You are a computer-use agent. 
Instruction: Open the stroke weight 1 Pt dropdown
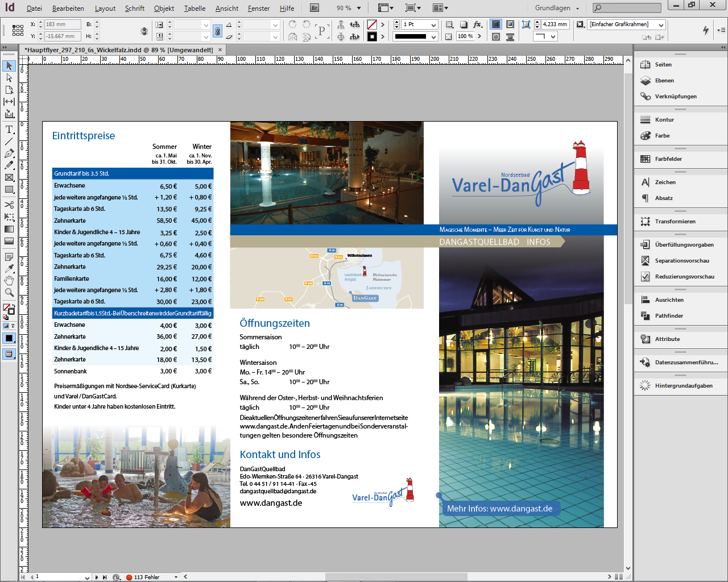(x=433, y=25)
